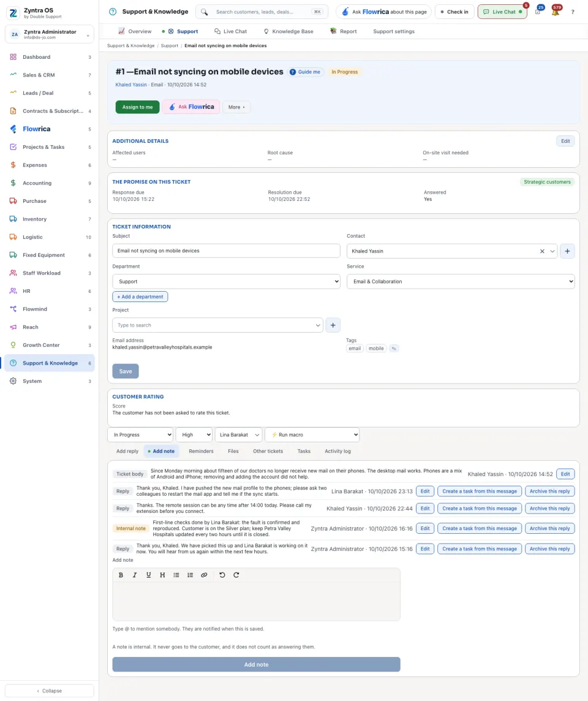Open the Activity log tab
Image resolution: width=588 pixels, height=701 pixels.
[337, 451]
